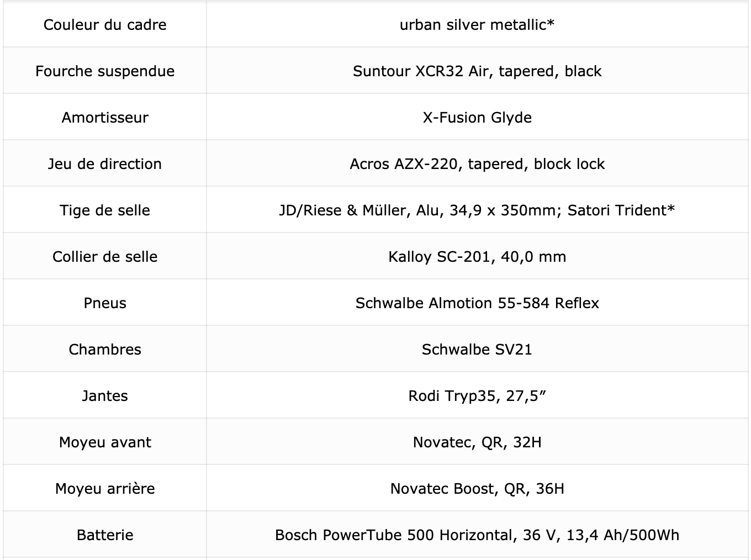Click the 'Jeu de direction' label
This screenshot has height=560, width=751.
click(x=105, y=163)
